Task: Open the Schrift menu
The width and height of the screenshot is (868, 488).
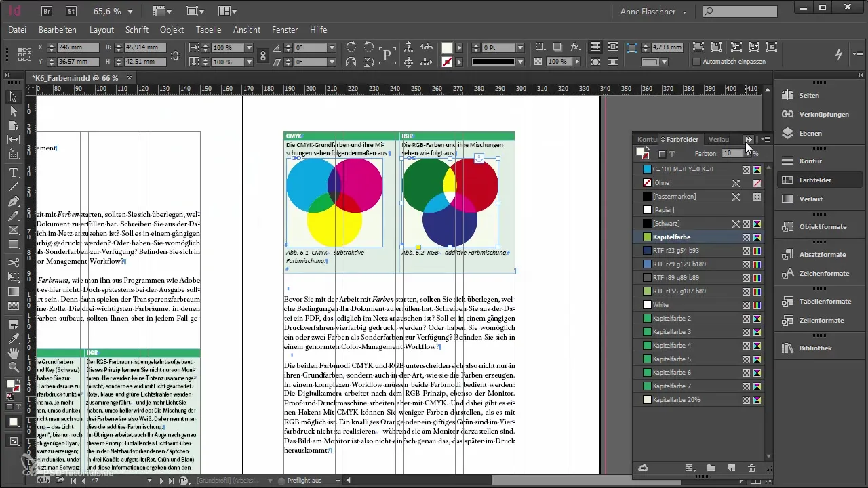Action: tap(137, 30)
